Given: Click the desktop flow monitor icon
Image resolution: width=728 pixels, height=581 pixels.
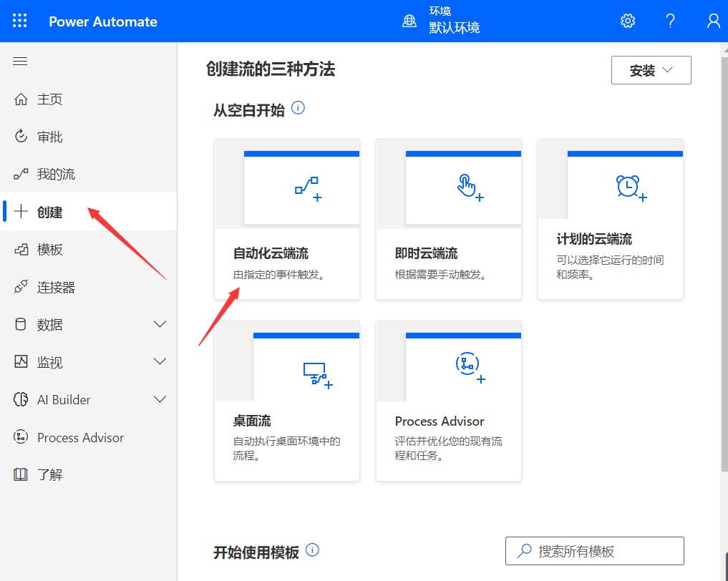Looking at the screenshot, I should [318, 376].
